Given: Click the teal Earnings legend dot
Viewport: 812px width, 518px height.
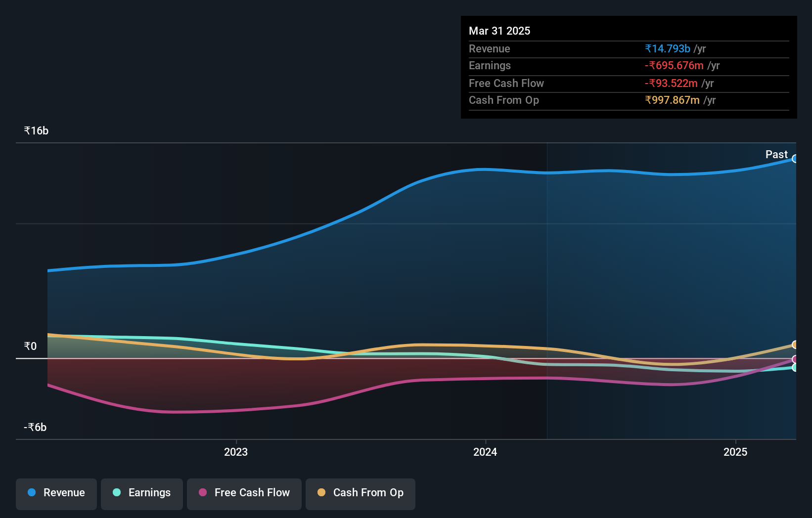Looking at the screenshot, I should click(117, 492).
